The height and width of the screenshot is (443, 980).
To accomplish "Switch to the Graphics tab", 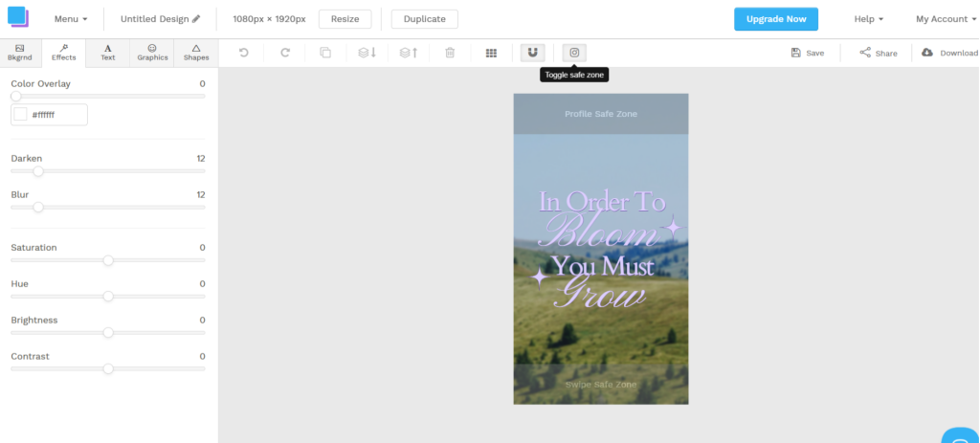I will coord(152,54).
